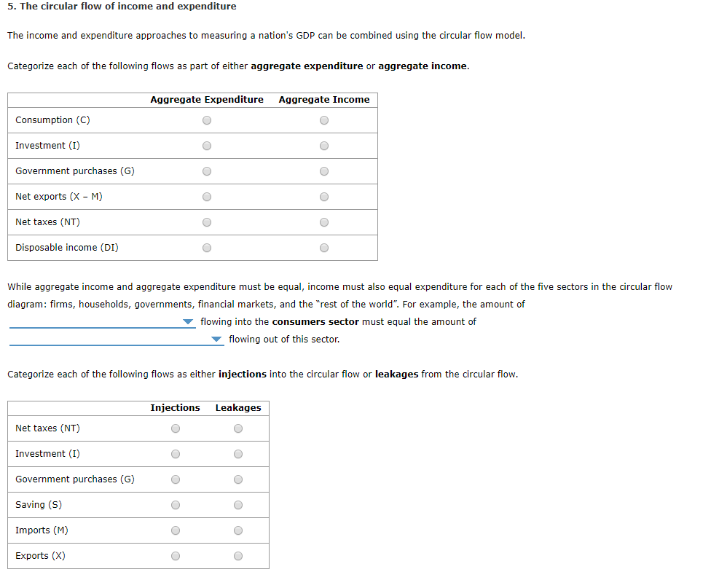This screenshot has height=588, width=711.
Task: Select Aggregate Income for Net exports (X – M)
Action: tap(324, 197)
